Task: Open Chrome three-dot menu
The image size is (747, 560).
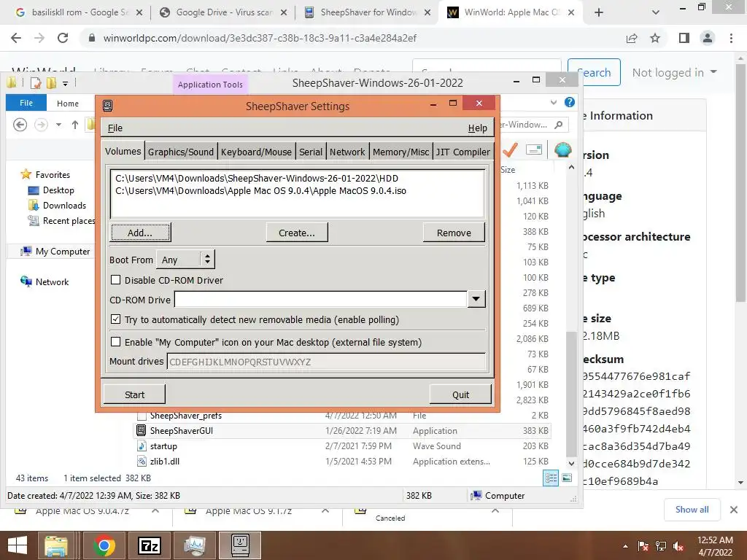Action: click(x=731, y=38)
